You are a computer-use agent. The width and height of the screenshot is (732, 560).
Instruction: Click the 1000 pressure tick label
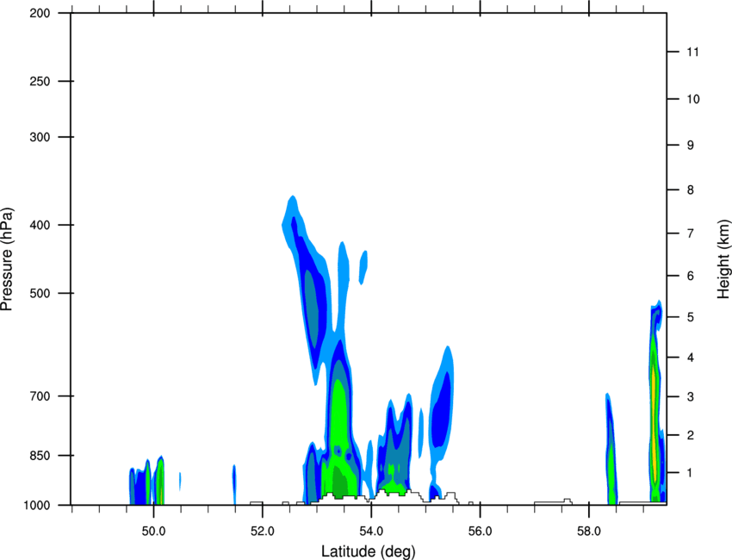point(36,506)
